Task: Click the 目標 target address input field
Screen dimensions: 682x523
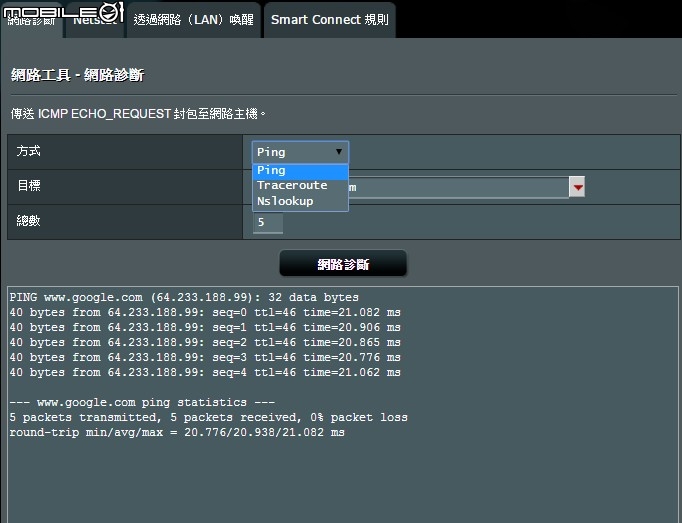Action: coord(458,187)
